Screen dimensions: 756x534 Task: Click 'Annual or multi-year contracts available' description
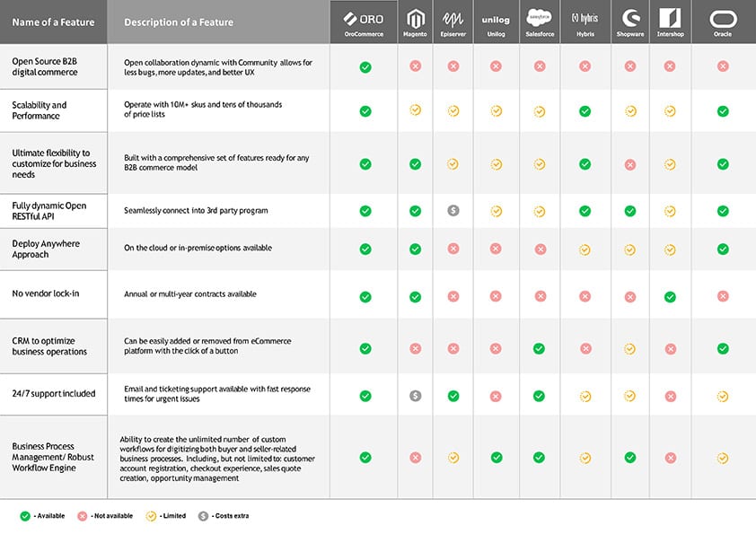click(x=190, y=294)
